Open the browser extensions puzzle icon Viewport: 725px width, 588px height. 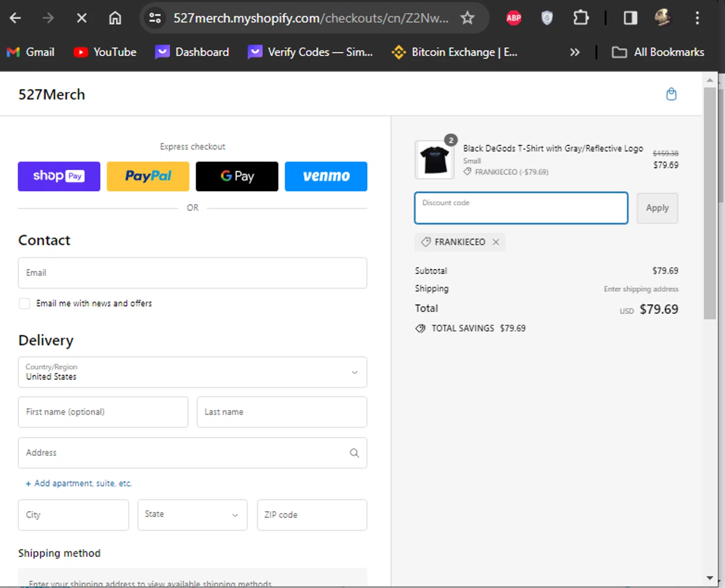click(x=580, y=18)
